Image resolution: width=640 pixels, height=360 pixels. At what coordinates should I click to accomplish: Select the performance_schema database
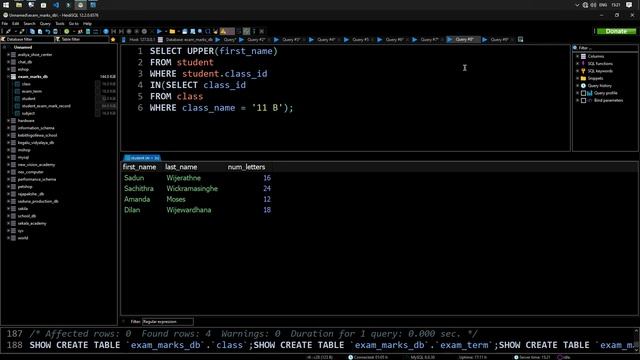pyautogui.click(x=37, y=180)
